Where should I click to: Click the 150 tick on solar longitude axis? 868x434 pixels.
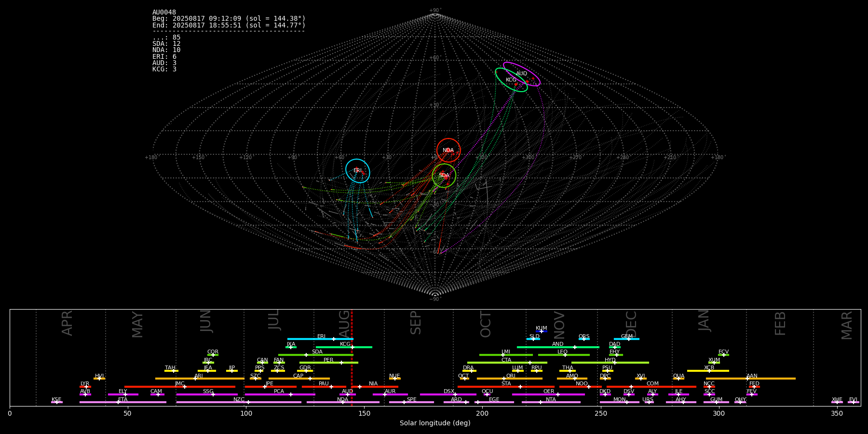[364, 414]
